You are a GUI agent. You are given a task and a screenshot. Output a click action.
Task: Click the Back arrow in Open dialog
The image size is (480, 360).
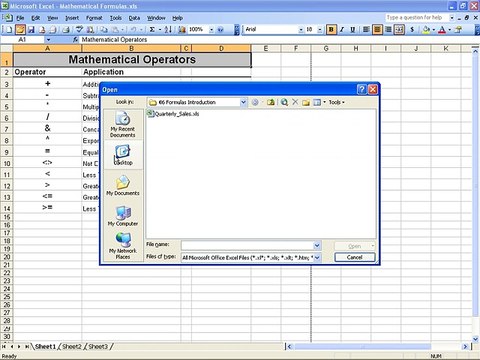pos(255,102)
